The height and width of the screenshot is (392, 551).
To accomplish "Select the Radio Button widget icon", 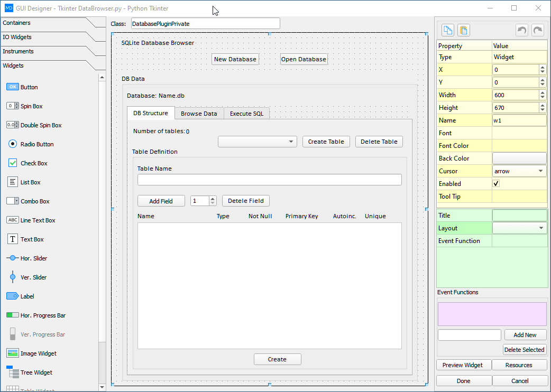I will click(x=12, y=144).
